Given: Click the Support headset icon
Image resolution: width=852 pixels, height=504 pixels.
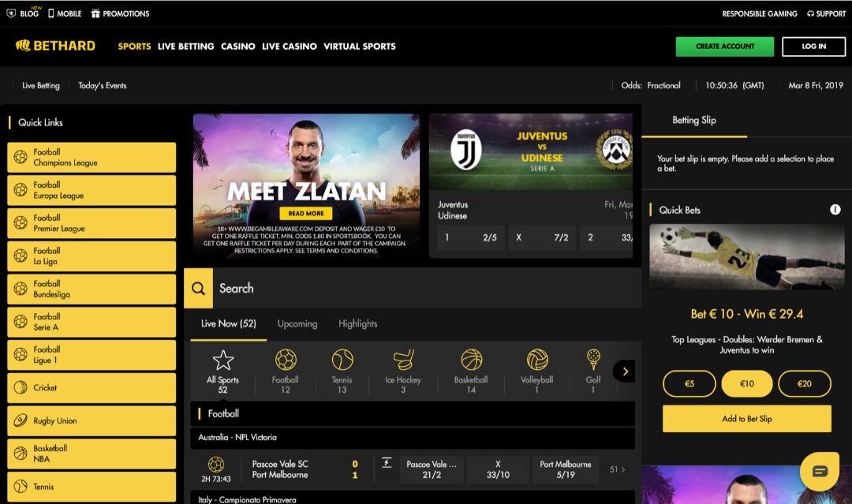Looking at the screenshot, I should [810, 13].
